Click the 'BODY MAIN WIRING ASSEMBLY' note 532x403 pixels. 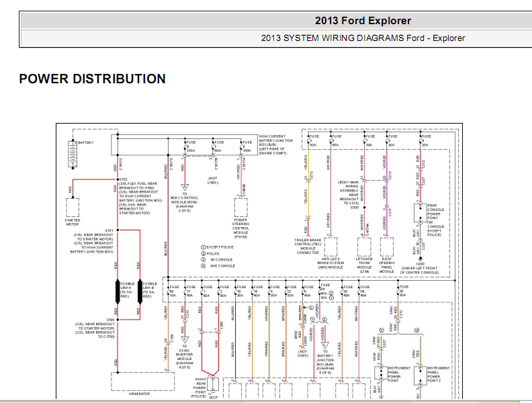tap(349, 193)
